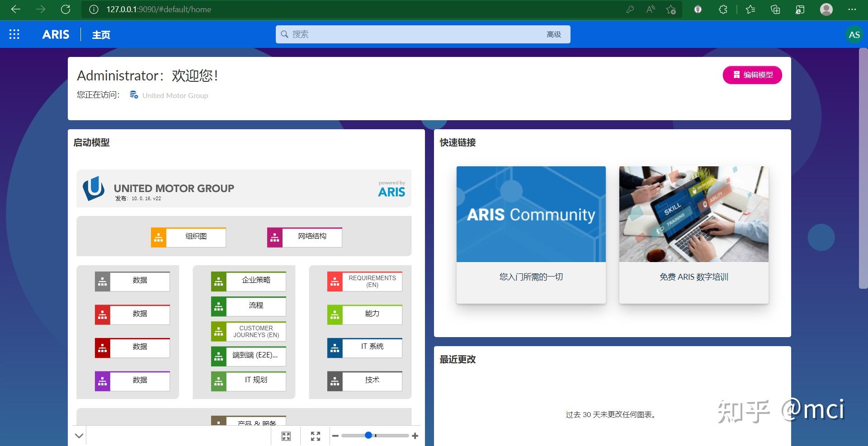
Task: Click the purple 数据 tile icon
Action: pos(103,381)
